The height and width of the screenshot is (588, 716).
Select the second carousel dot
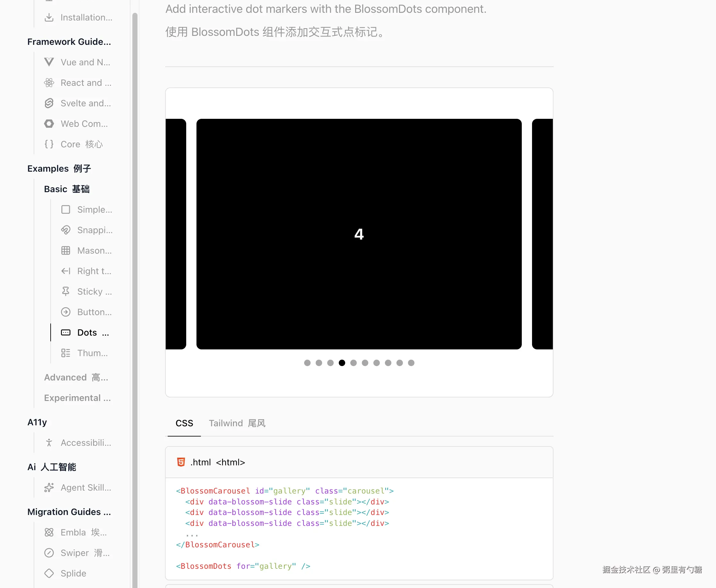[319, 363]
